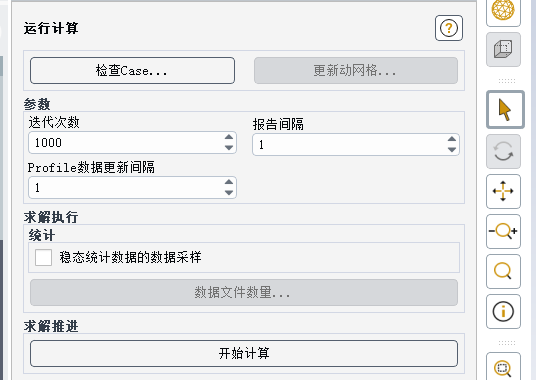The image size is (536, 380).
Task: Select the arrow pointer tool
Action: tap(505, 110)
